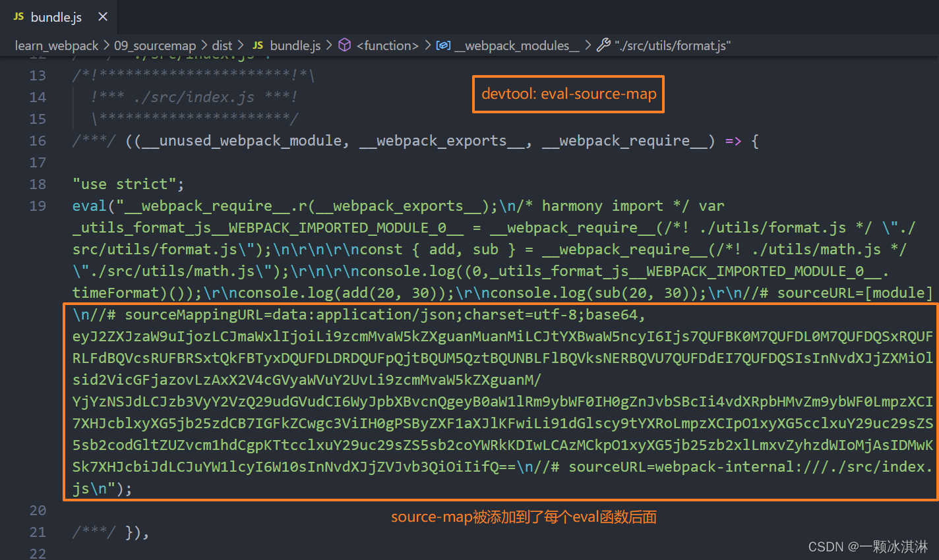Expand breadcrumb chevron after dist

[240, 45]
